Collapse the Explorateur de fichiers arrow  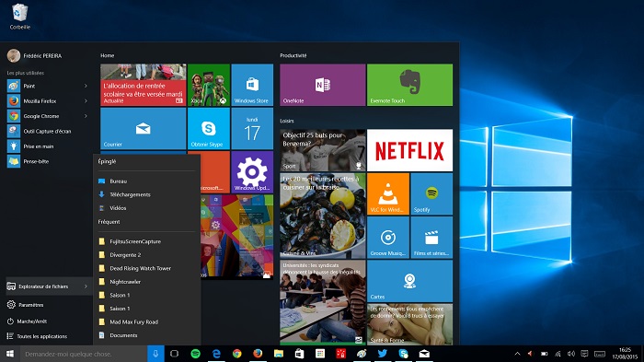[x=86, y=286]
